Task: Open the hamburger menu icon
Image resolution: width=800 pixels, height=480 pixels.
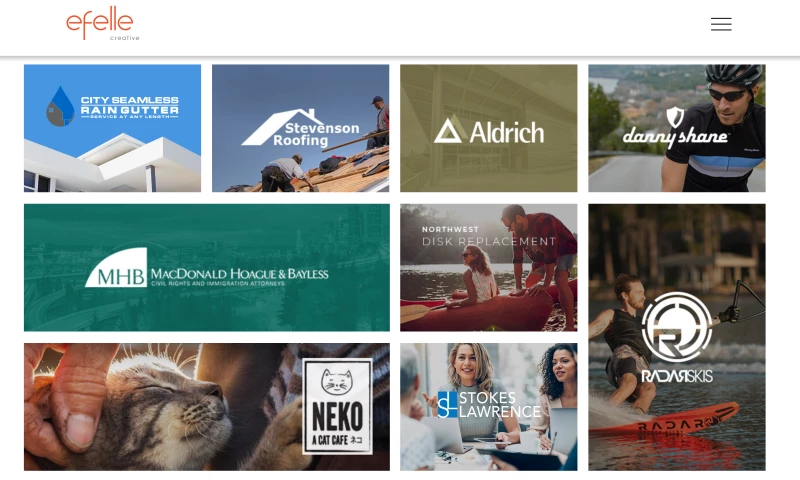Action: click(x=721, y=24)
